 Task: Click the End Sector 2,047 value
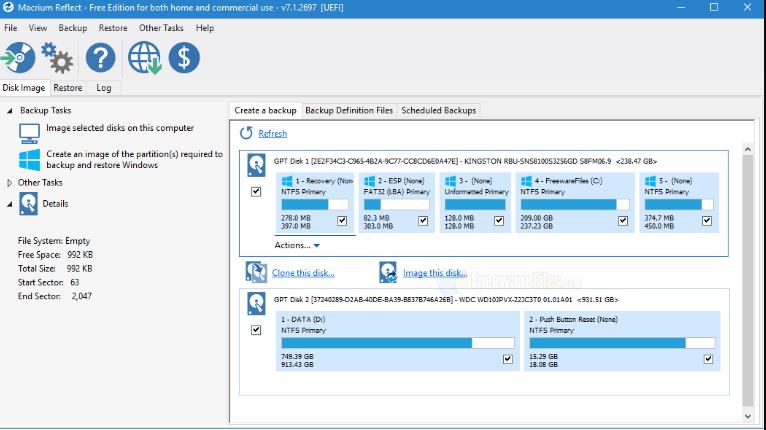click(82, 296)
